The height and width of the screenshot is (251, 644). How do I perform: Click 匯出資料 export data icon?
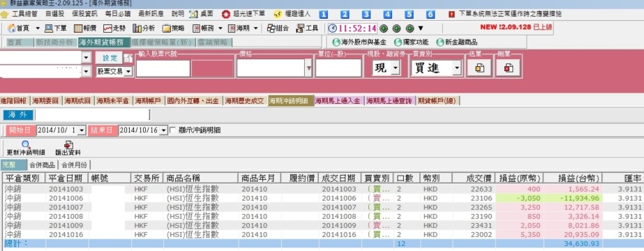click(x=68, y=145)
